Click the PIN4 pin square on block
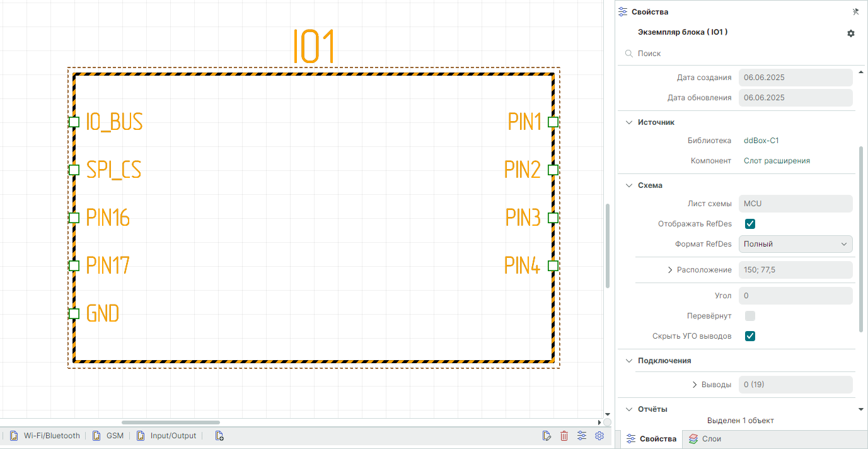This screenshot has height=449, width=868. 553,265
